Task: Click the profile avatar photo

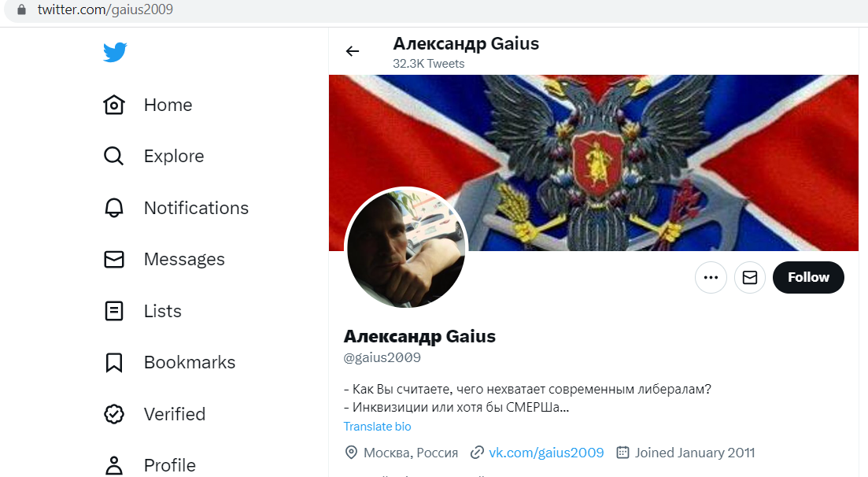Action: [x=406, y=248]
